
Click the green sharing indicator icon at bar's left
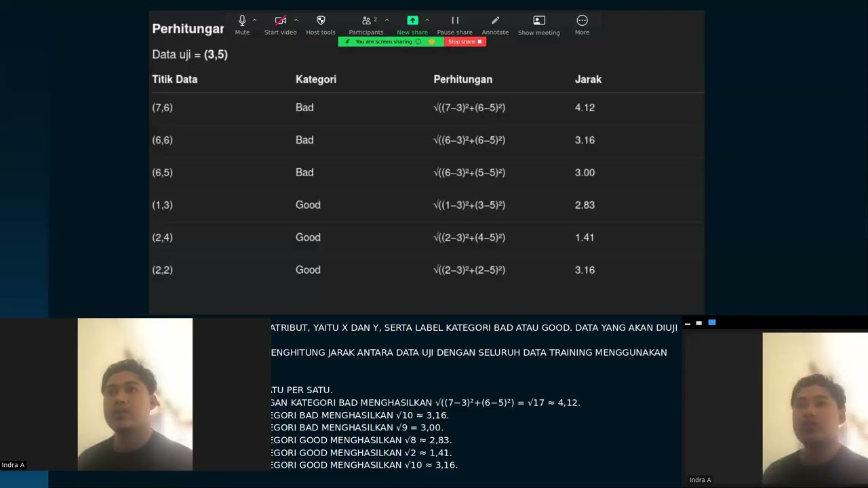348,42
